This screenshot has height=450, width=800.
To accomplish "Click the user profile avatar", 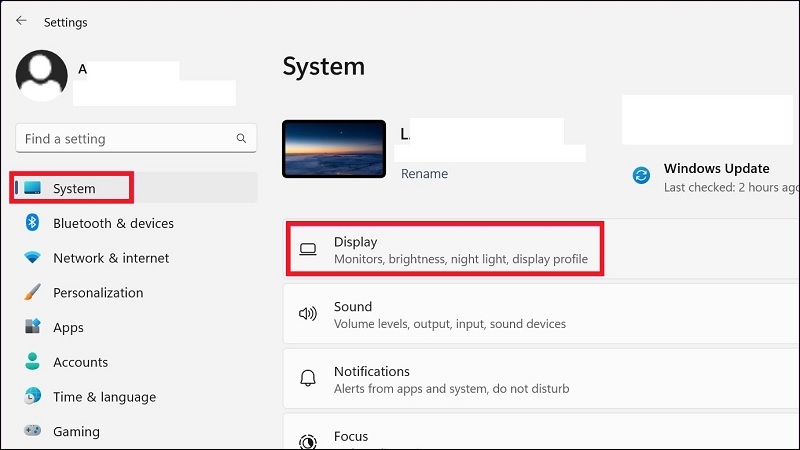I will tap(42, 76).
